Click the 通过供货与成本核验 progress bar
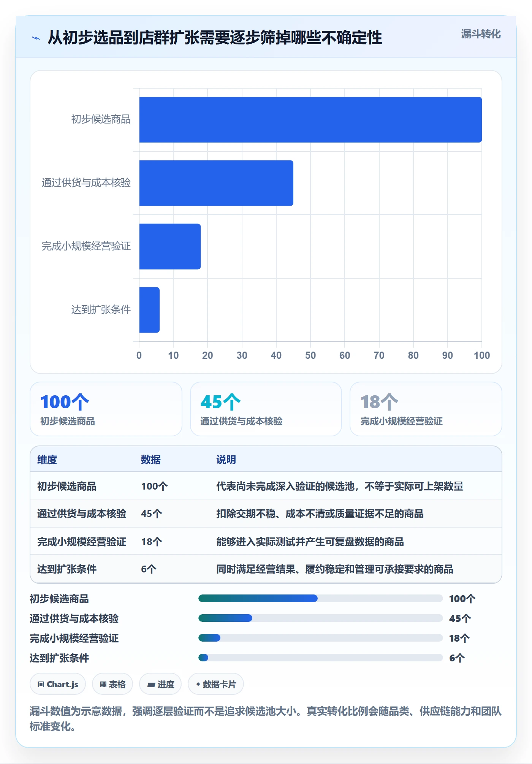The image size is (532, 764). pos(320,618)
